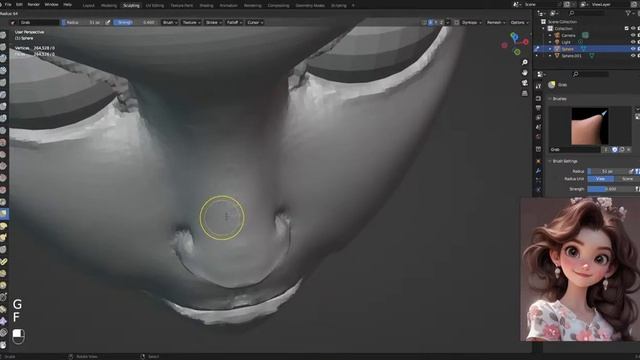The image size is (640, 360).
Task: Hide the Light object in outliner
Action: coord(633,42)
